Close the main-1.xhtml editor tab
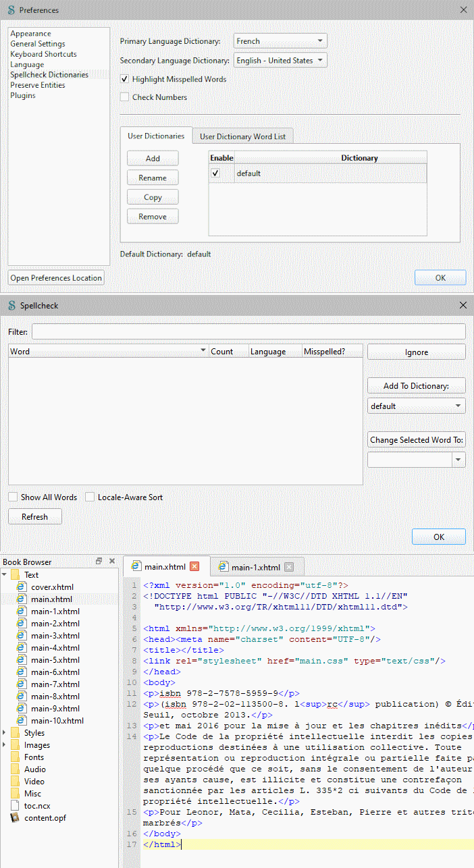The height and width of the screenshot is (868, 474). (289, 567)
